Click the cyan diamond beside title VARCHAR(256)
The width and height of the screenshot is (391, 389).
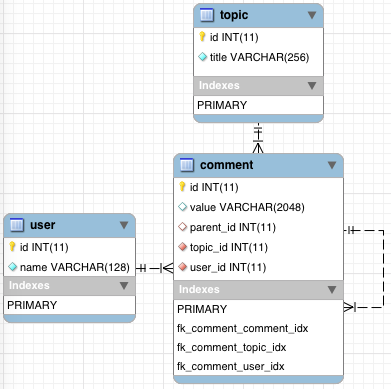click(x=202, y=57)
